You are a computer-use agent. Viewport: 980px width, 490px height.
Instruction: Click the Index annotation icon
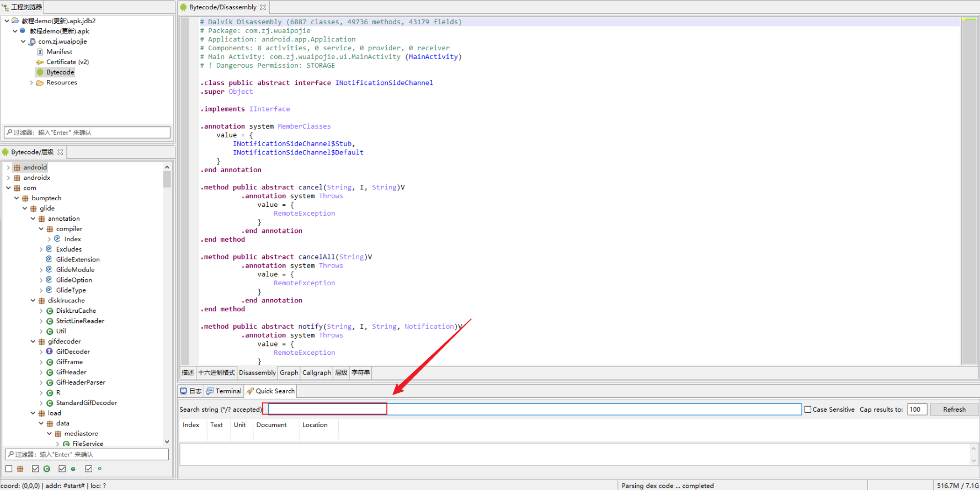pos(57,239)
